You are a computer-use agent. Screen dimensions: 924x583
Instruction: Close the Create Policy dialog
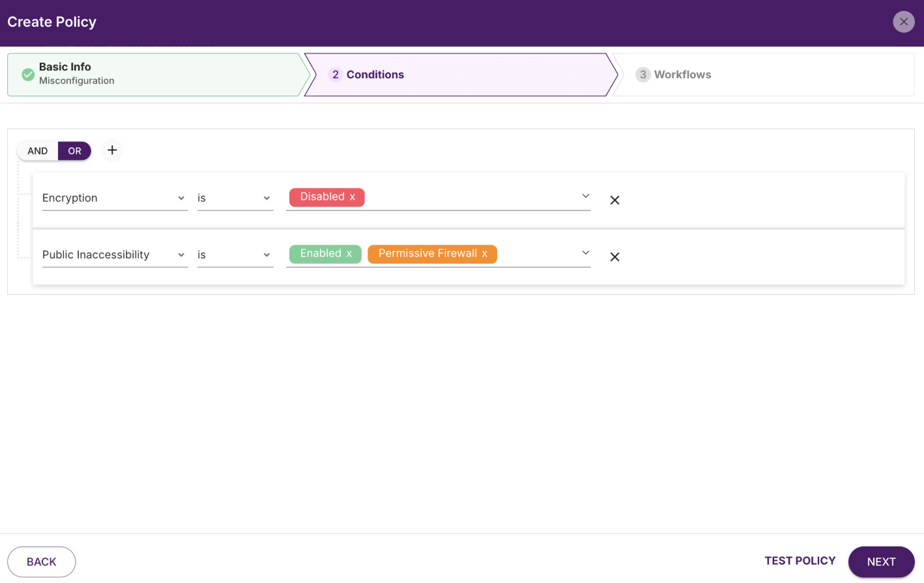coord(903,22)
